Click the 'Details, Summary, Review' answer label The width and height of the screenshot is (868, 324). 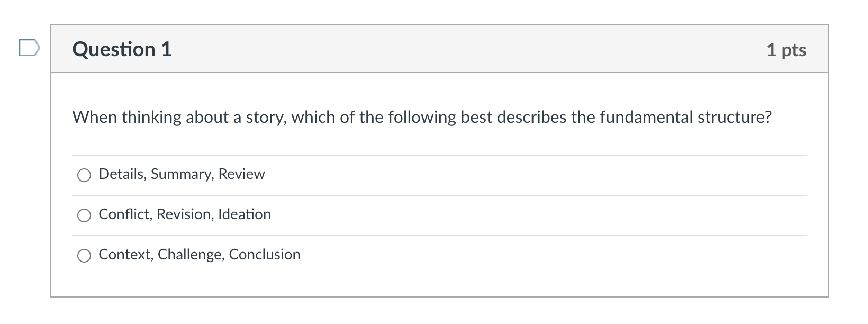point(181,174)
